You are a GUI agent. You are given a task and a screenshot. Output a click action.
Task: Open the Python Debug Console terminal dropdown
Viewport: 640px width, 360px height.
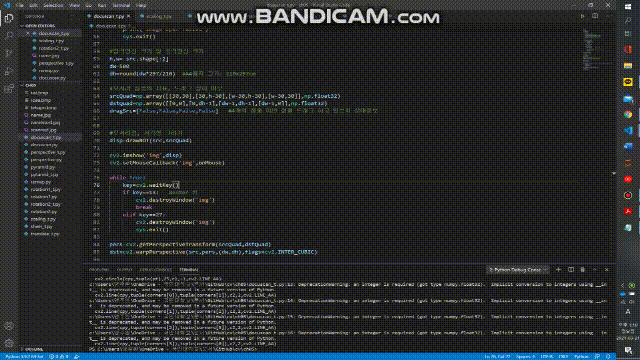518,270
